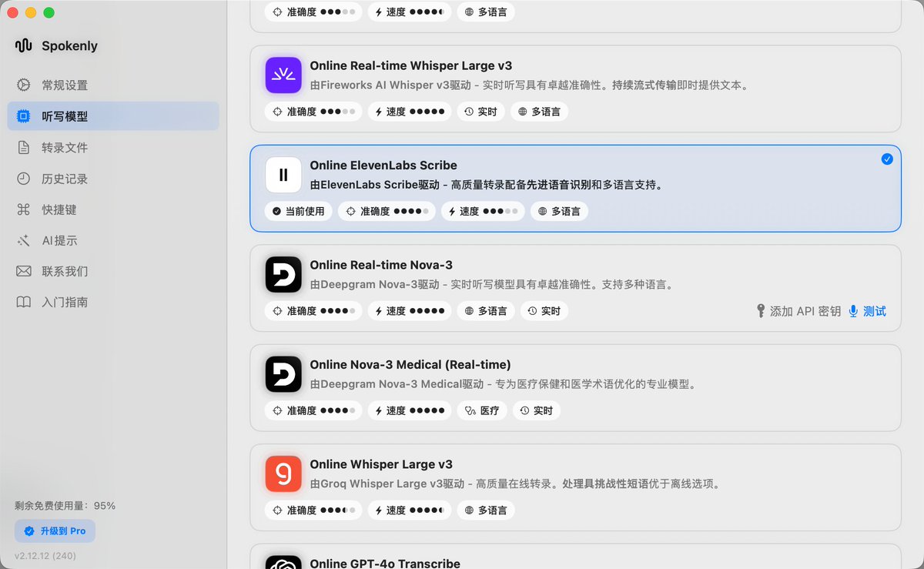The image size is (924, 569).
Task: Select the Online Nova-3 Medical (Real-time) title
Action: 410,365
